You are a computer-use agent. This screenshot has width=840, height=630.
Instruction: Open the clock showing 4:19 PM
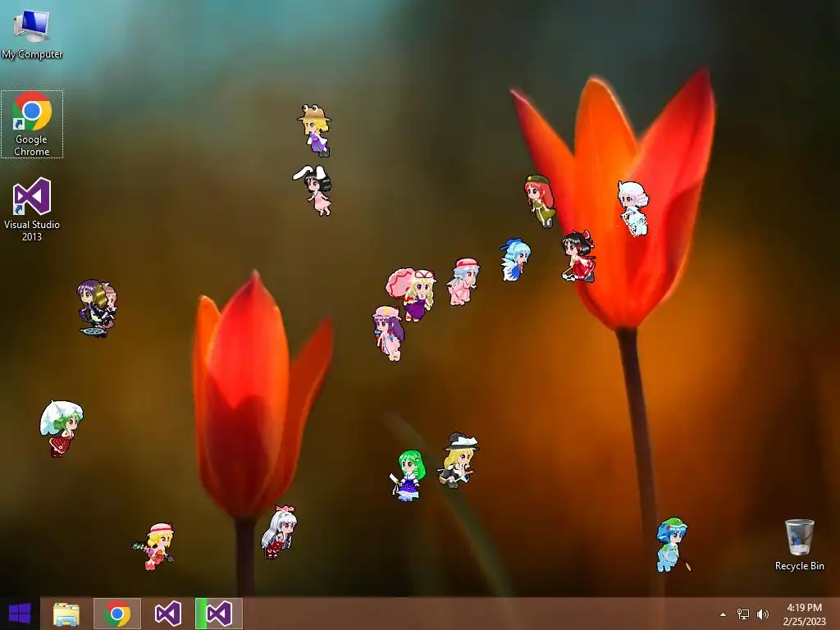tap(804, 614)
